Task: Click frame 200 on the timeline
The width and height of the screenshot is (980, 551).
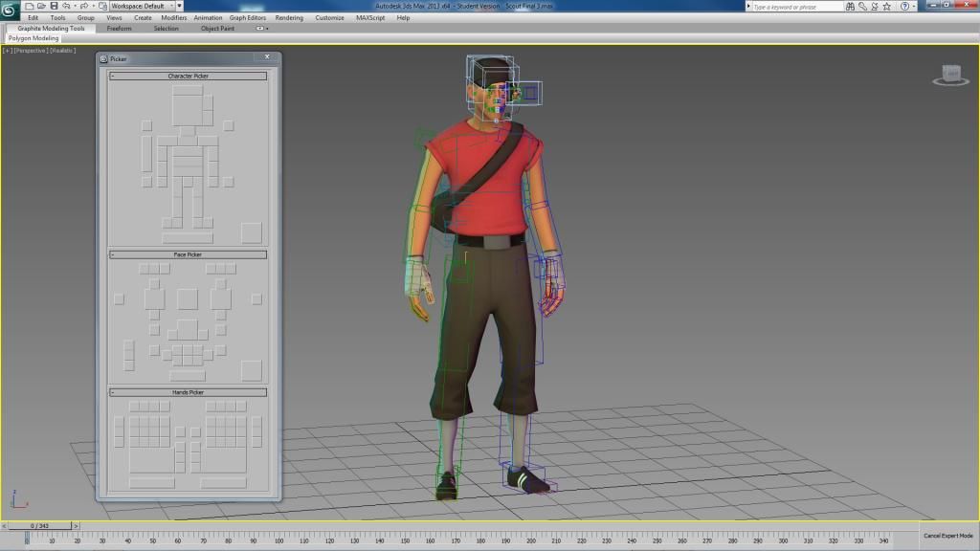Action: [x=530, y=541]
